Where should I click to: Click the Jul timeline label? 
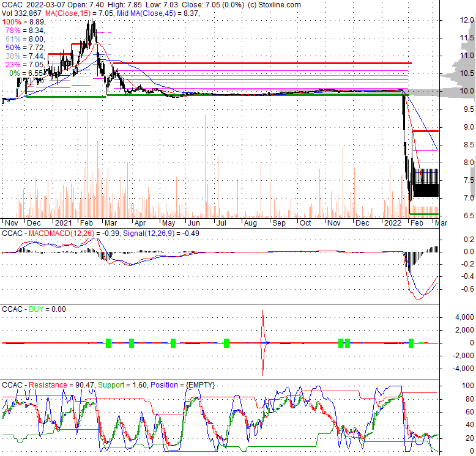coord(221,223)
